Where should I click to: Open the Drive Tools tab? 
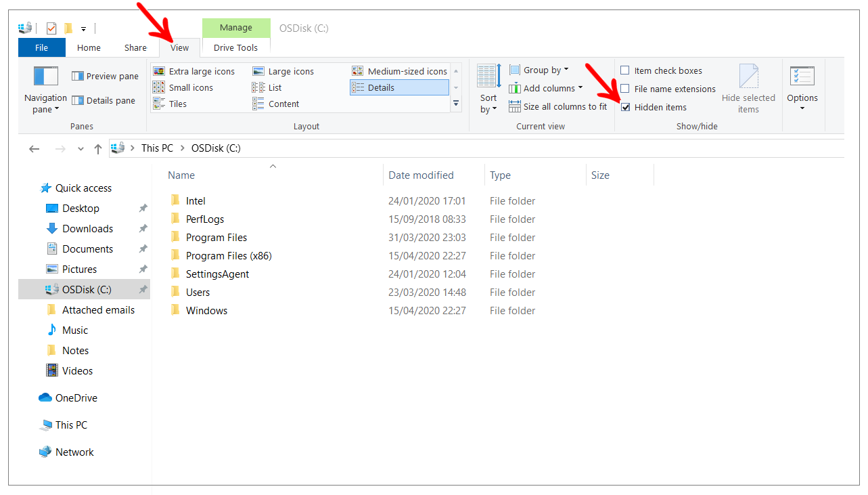coord(236,47)
